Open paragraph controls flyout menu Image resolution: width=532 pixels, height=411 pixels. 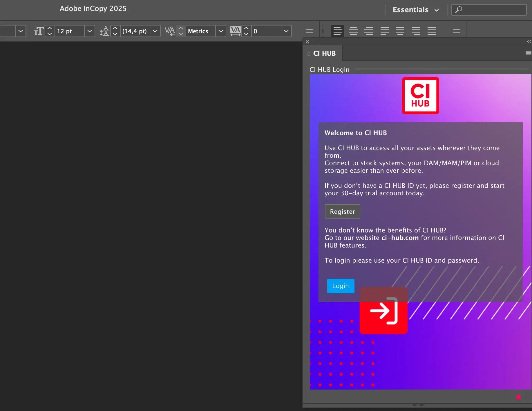click(457, 31)
